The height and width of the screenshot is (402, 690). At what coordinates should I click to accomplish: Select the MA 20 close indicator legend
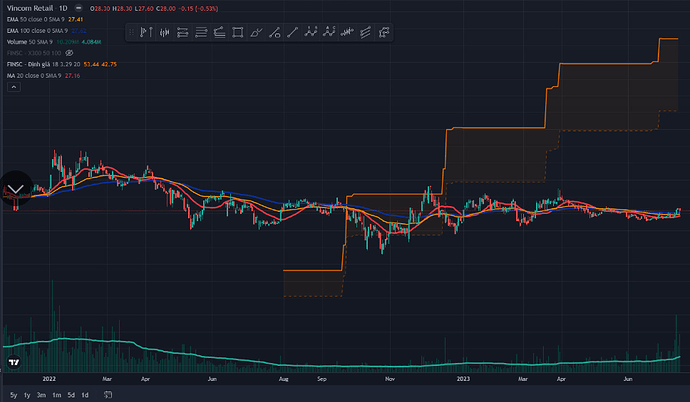point(34,76)
